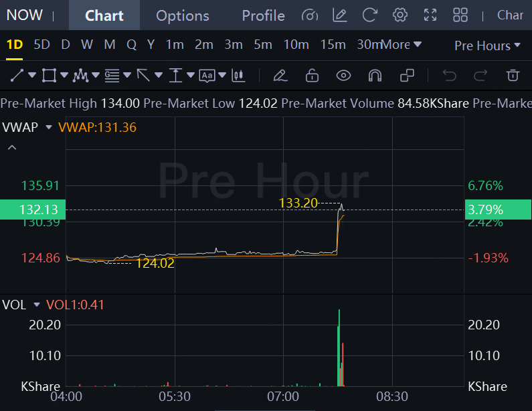Select the 15m interval

point(333,44)
